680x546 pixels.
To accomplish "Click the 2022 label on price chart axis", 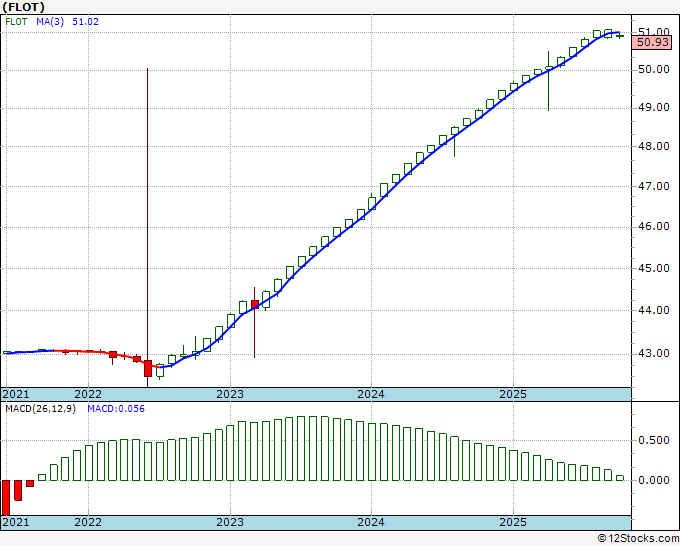I will click(88, 394).
